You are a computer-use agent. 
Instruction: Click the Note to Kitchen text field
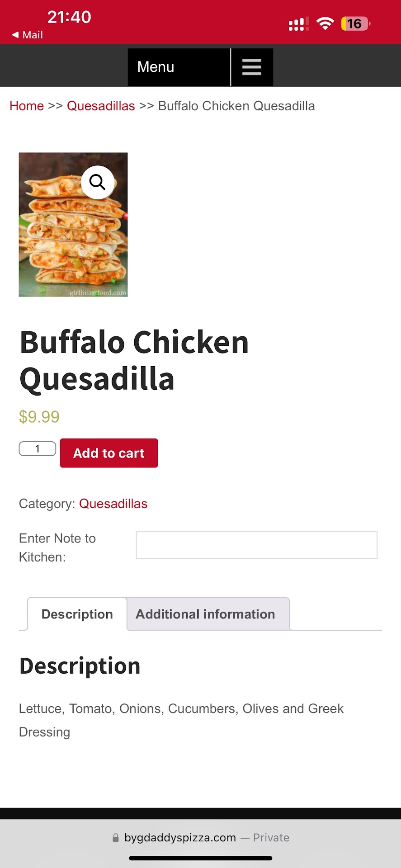256,545
